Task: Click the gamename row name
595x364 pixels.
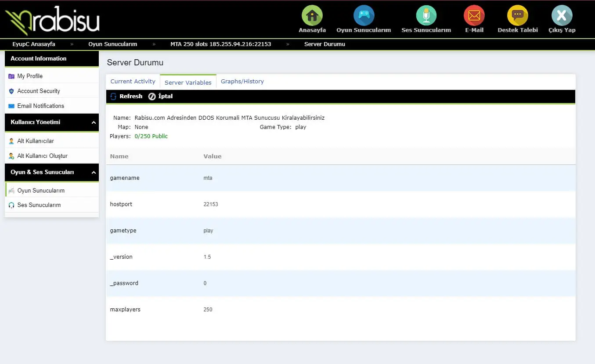Action: (125, 178)
